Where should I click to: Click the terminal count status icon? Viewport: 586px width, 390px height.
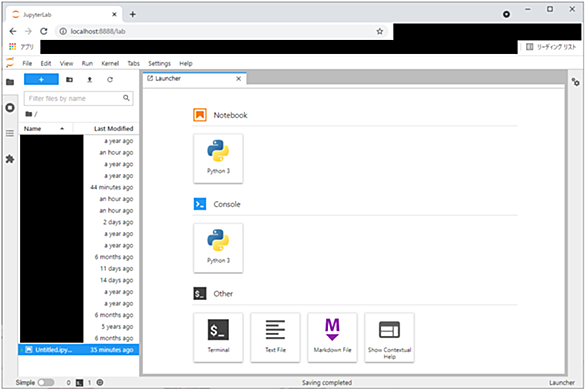tap(79, 382)
